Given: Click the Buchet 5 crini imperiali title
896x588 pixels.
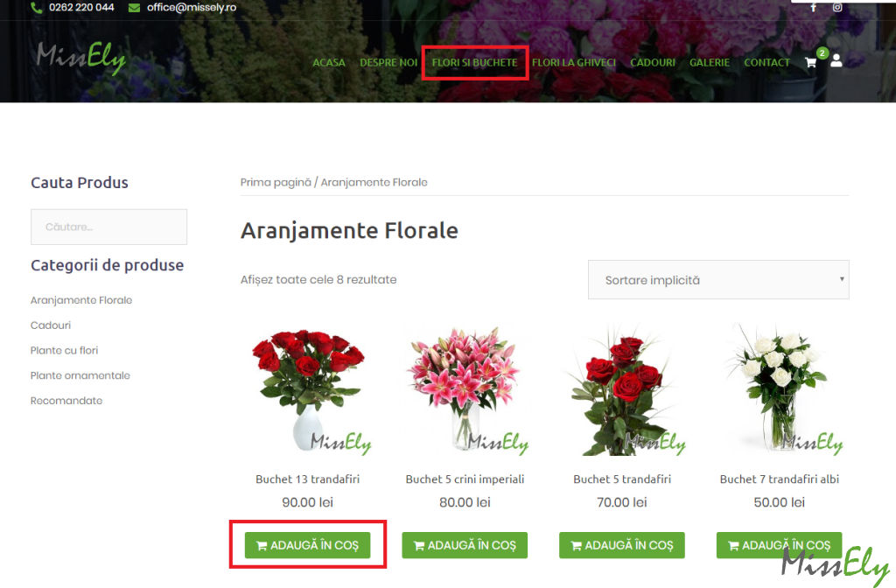Looking at the screenshot, I should click(x=465, y=479).
